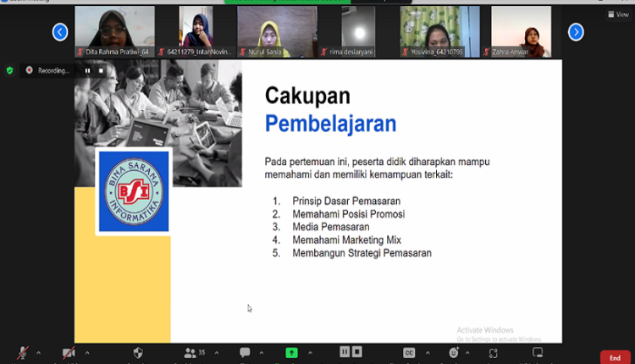Pause recording from bottom toolbar
The height and width of the screenshot is (364, 635).
point(345,352)
